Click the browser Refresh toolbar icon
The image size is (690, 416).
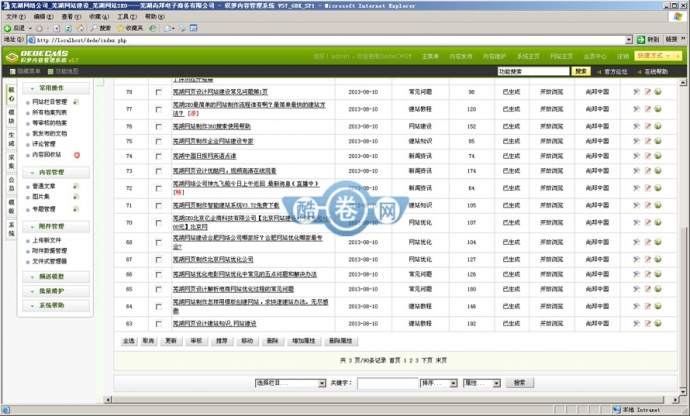(68, 28)
